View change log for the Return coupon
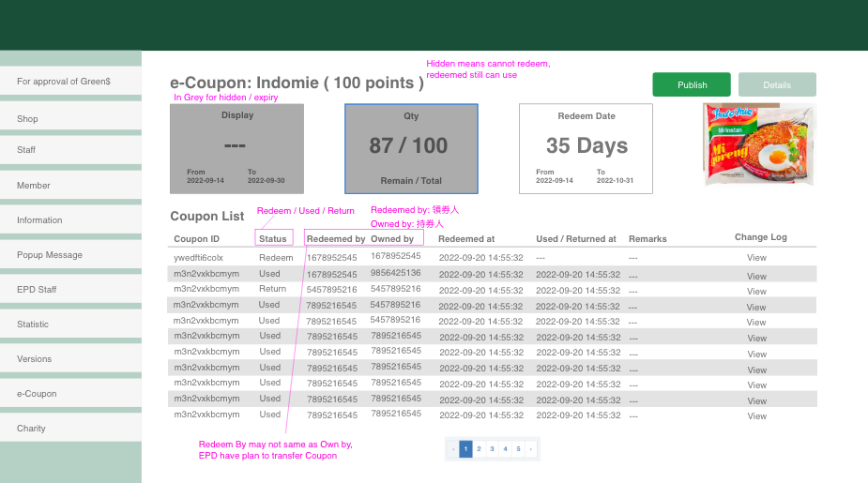Viewport: 868px width, 483px height. click(756, 291)
